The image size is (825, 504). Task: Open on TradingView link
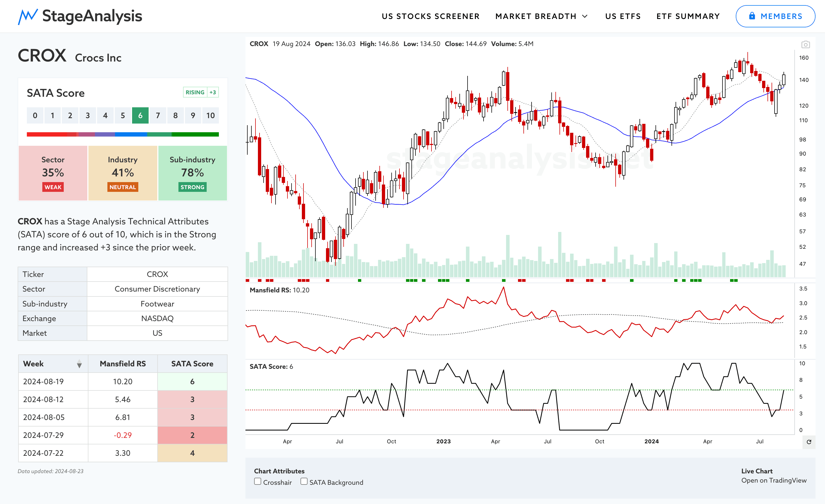pos(774,480)
